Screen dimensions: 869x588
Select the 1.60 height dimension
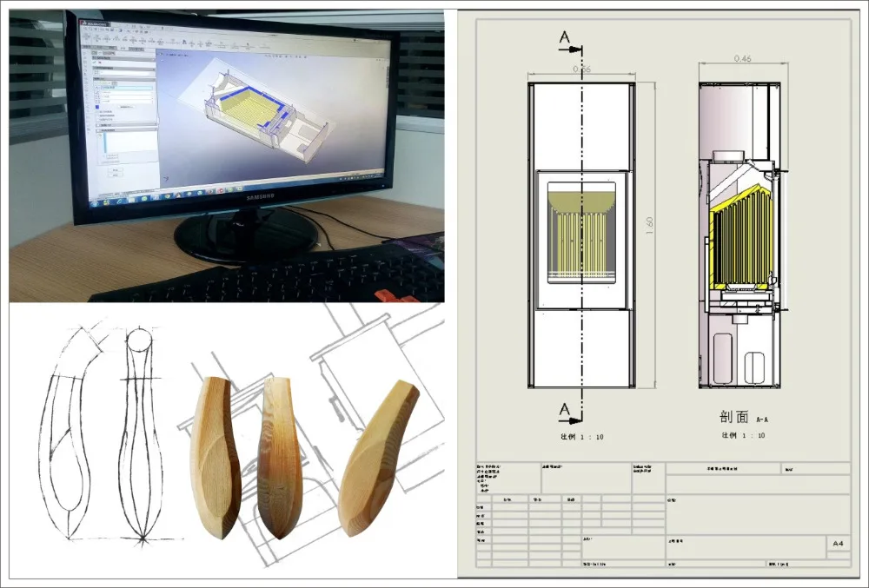649,225
